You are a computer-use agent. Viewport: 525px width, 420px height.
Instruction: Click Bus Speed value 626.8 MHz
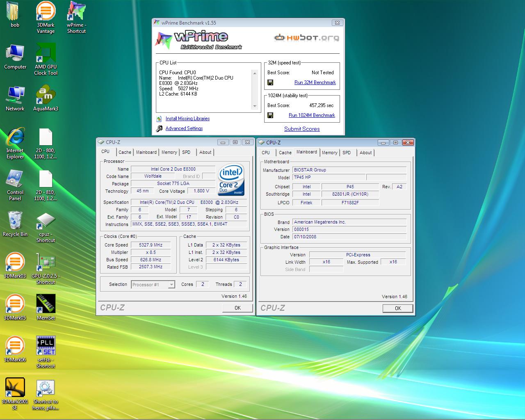pos(151,260)
